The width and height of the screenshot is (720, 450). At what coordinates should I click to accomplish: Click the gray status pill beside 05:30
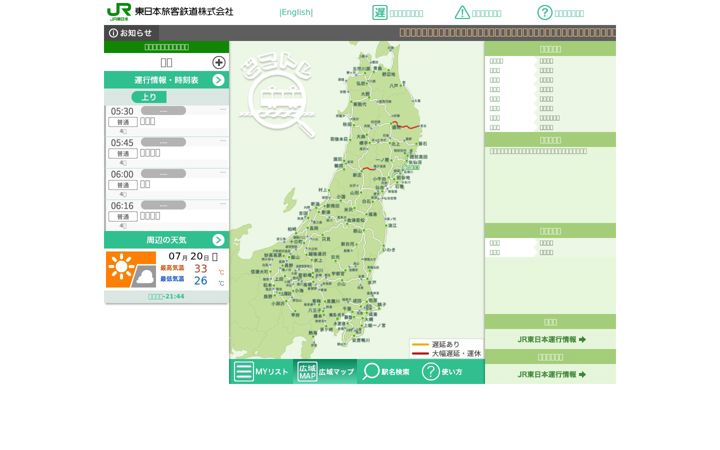click(x=163, y=111)
